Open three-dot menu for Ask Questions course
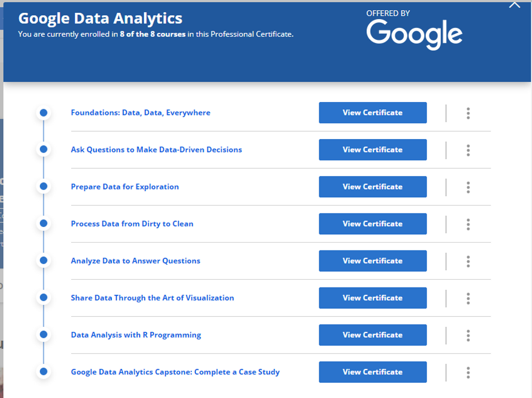The height and width of the screenshot is (398, 532). coord(468,150)
